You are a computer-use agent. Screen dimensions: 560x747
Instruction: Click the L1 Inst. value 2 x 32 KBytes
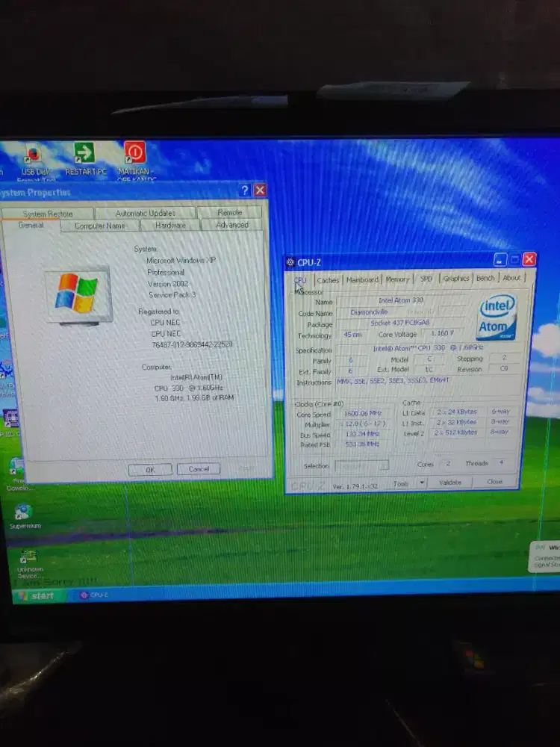coord(456,422)
